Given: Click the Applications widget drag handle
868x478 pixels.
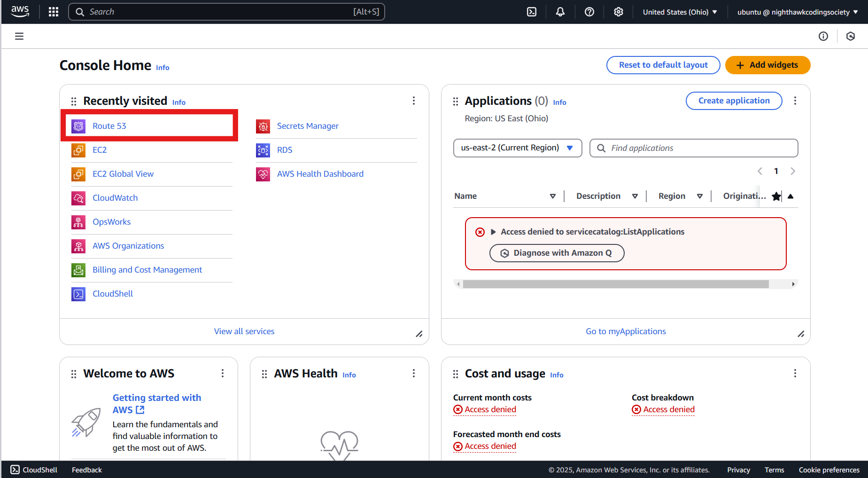Looking at the screenshot, I should click(x=456, y=102).
